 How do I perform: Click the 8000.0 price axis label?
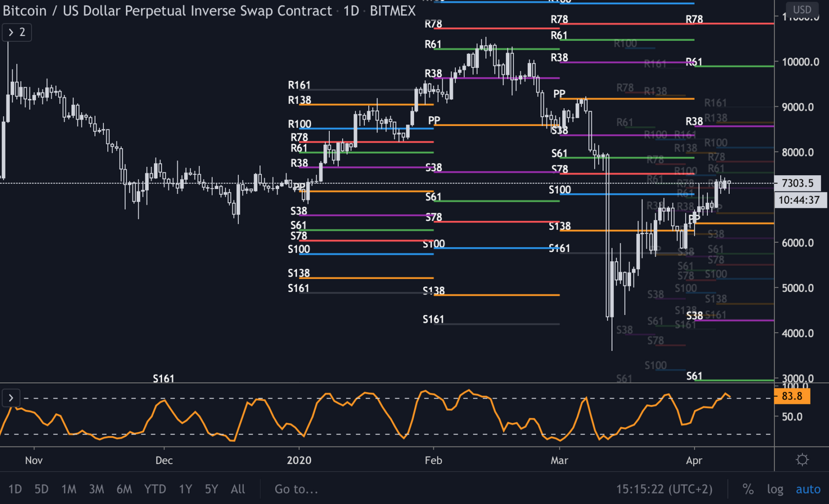click(x=798, y=152)
